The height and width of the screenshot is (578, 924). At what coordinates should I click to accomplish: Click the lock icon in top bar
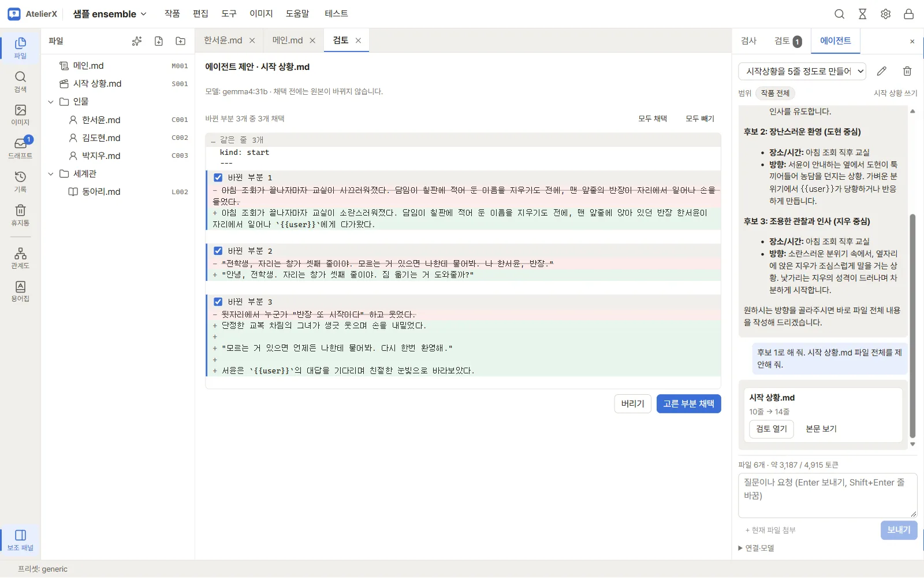pos(909,14)
